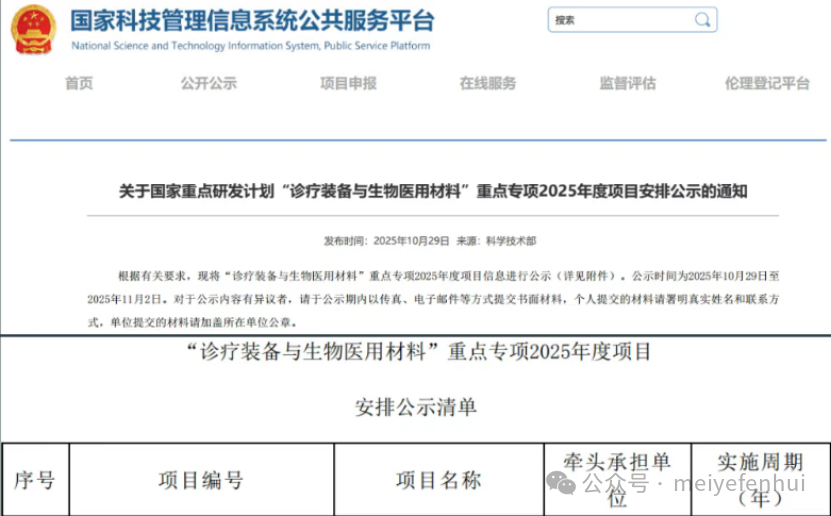831x516 pixels.
Task: Click the 国家科技管理信息系统公共服务平台 site title
Action: [252, 20]
